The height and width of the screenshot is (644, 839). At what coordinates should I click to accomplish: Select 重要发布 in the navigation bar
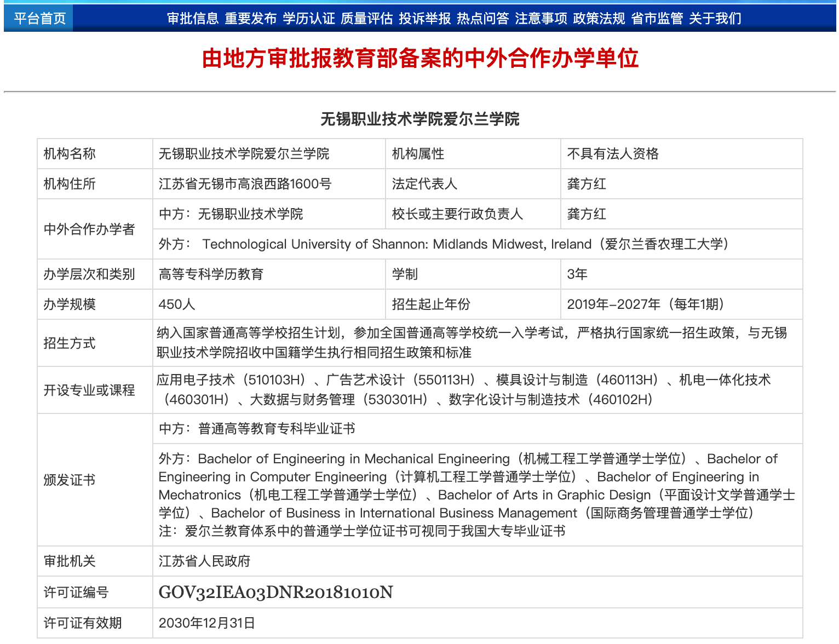pyautogui.click(x=251, y=19)
